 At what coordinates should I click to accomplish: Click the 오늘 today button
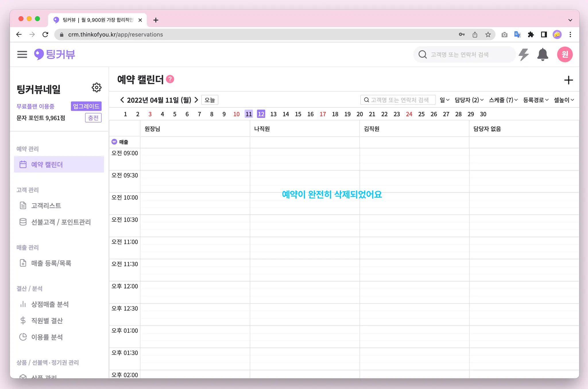[x=210, y=100]
